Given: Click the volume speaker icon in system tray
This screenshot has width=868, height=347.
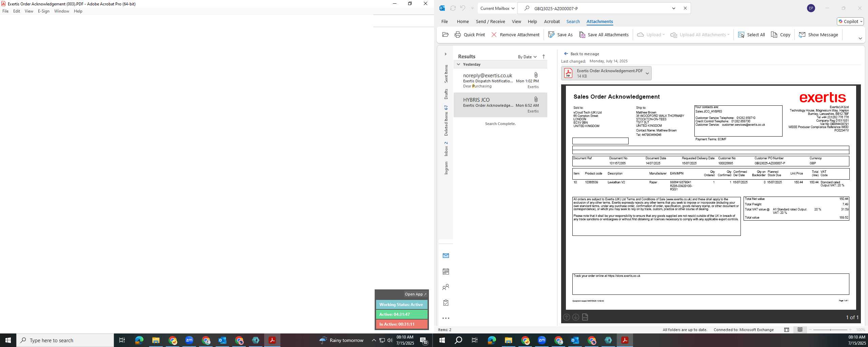Looking at the screenshot, I should (390, 340).
